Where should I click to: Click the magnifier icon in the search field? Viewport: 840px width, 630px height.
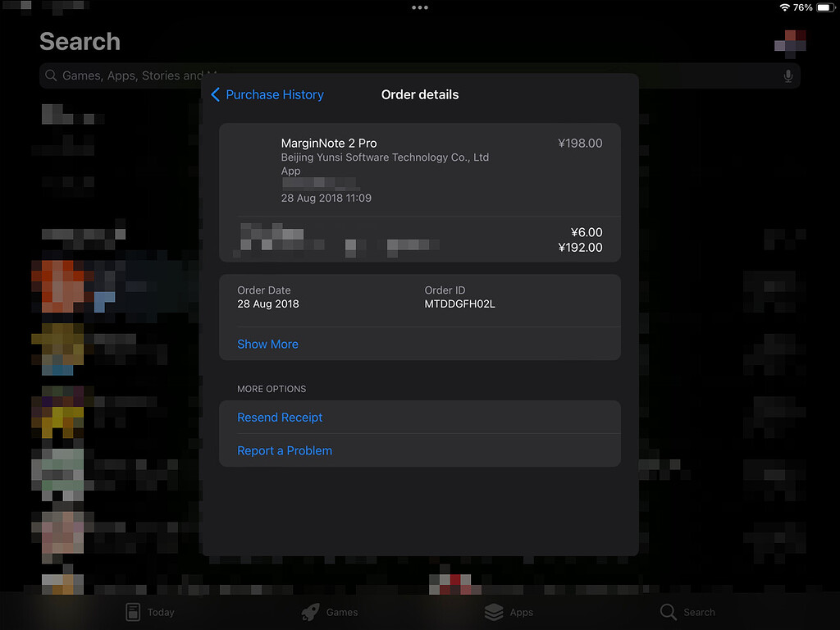tap(52, 76)
